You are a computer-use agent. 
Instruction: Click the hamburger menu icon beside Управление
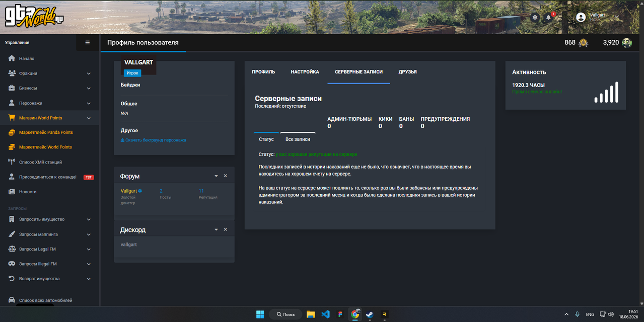click(87, 43)
